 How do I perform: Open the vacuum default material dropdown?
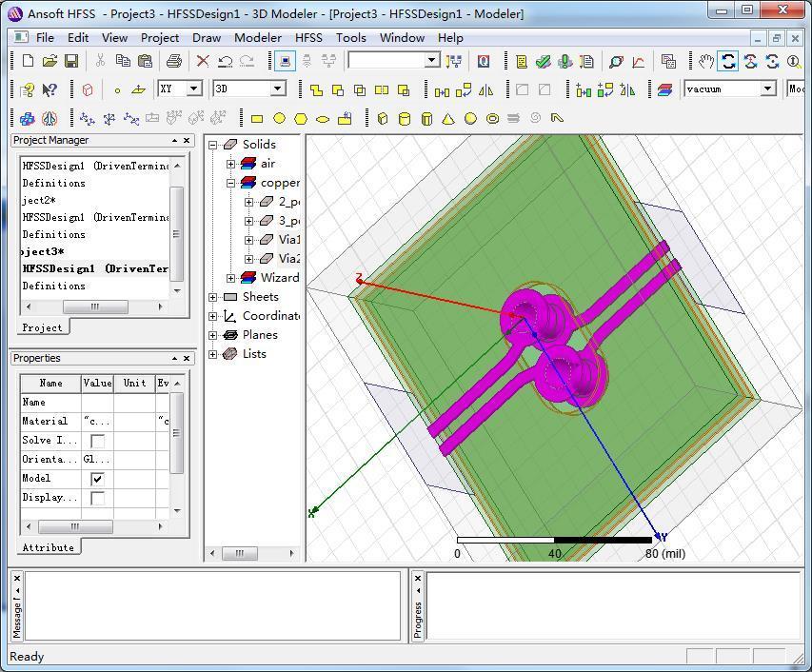(768, 89)
